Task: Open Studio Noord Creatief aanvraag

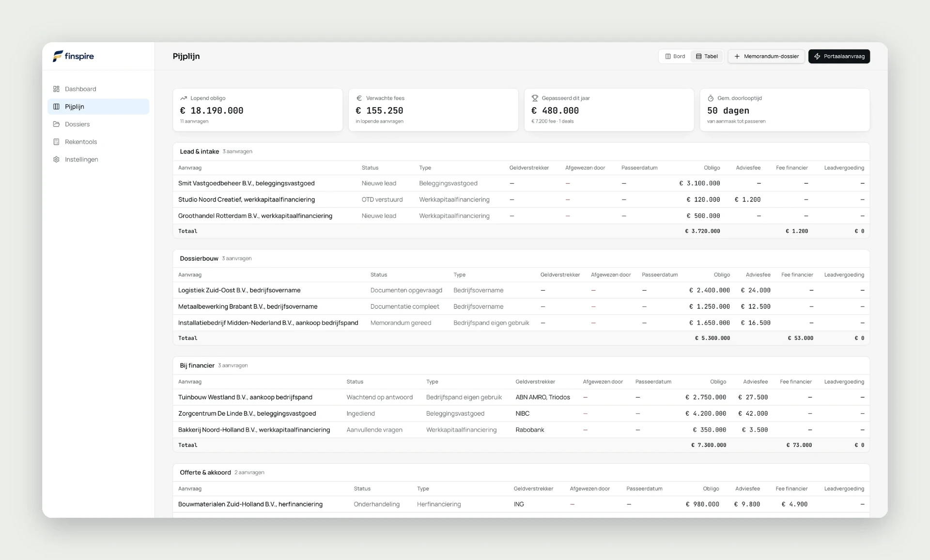Action: coord(521,200)
